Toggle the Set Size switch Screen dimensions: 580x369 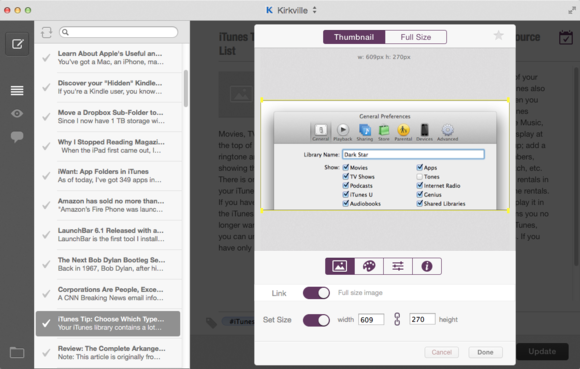click(x=316, y=320)
